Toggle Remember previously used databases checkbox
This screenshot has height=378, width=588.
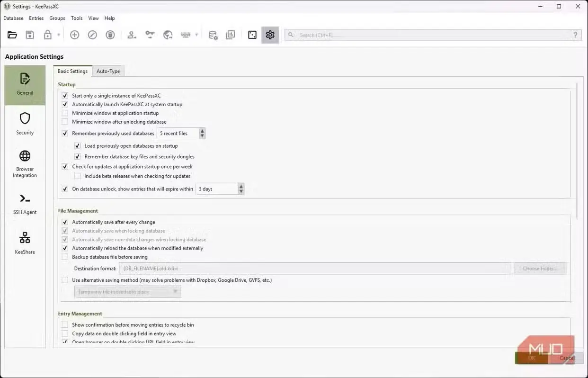tap(65, 134)
